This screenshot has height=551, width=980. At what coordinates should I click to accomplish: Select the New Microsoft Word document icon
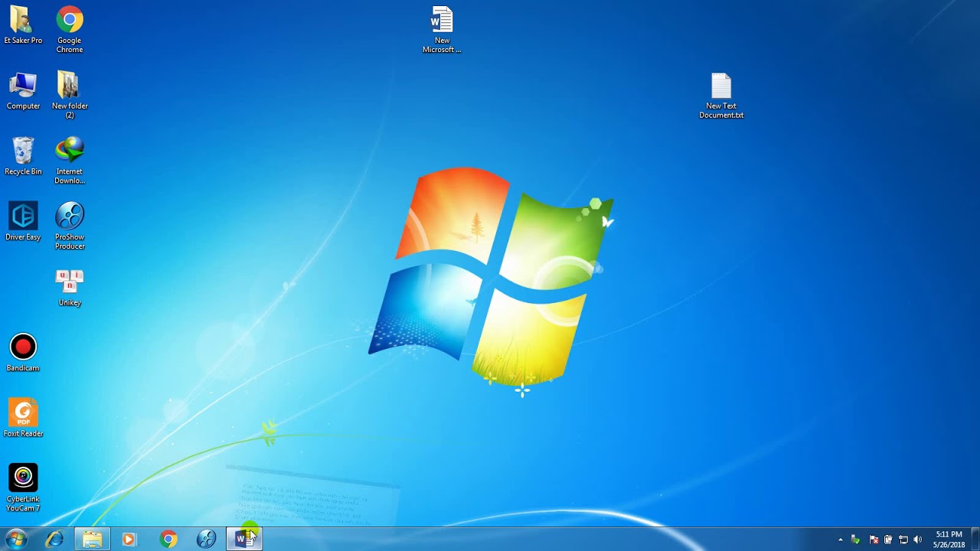(x=442, y=30)
